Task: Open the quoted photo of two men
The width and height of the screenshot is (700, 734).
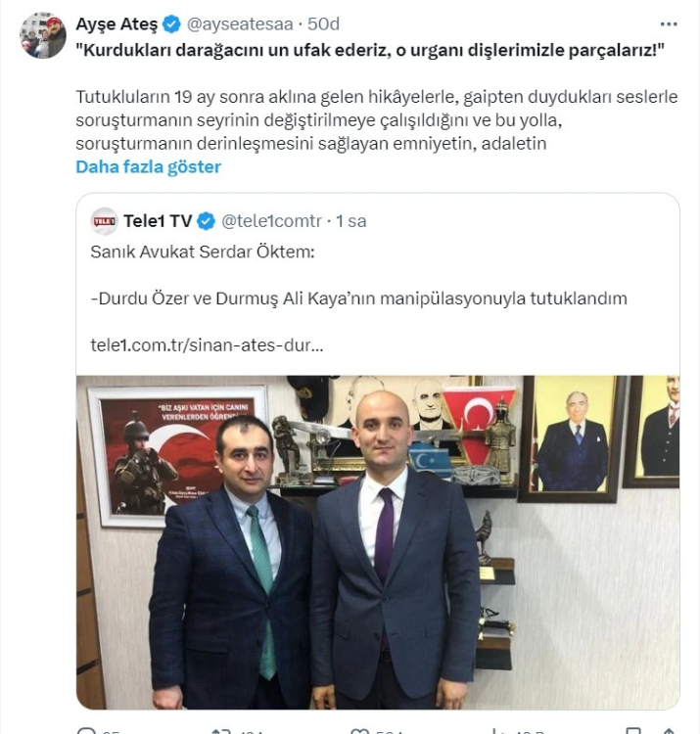Action: point(378,542)
